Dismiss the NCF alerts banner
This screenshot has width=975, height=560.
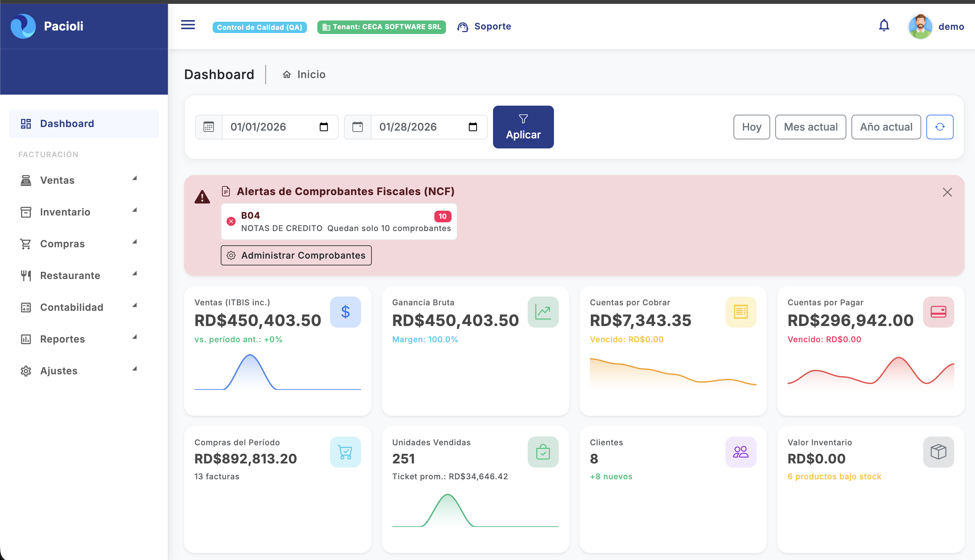point(947,192)
